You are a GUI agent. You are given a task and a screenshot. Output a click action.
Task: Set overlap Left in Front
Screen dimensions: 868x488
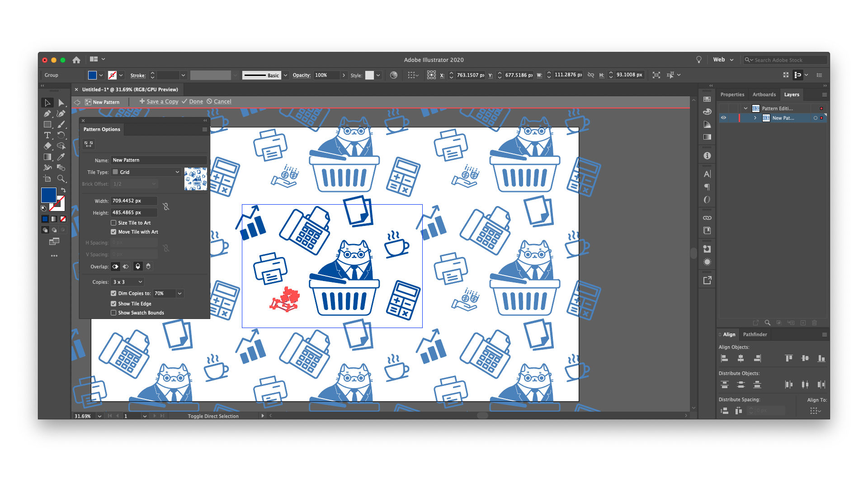[x=116, y=267]
